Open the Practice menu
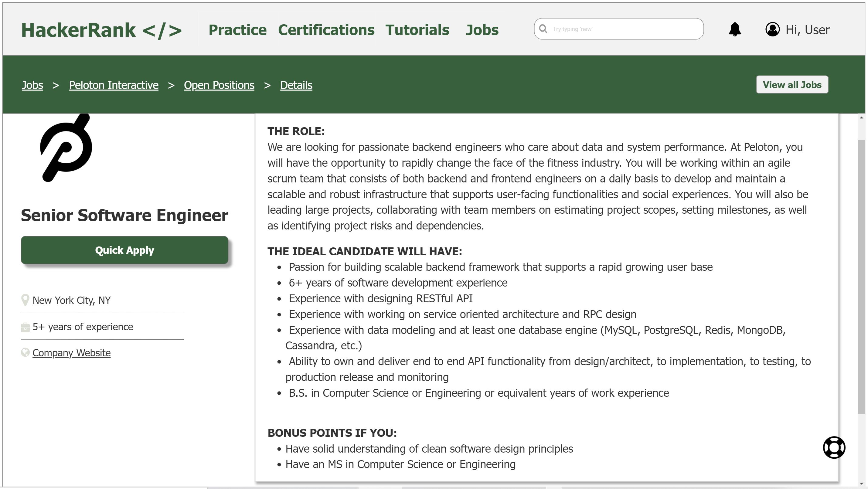Image resolution: width=868 pixels, height=489 pixels. coord(237,30)
